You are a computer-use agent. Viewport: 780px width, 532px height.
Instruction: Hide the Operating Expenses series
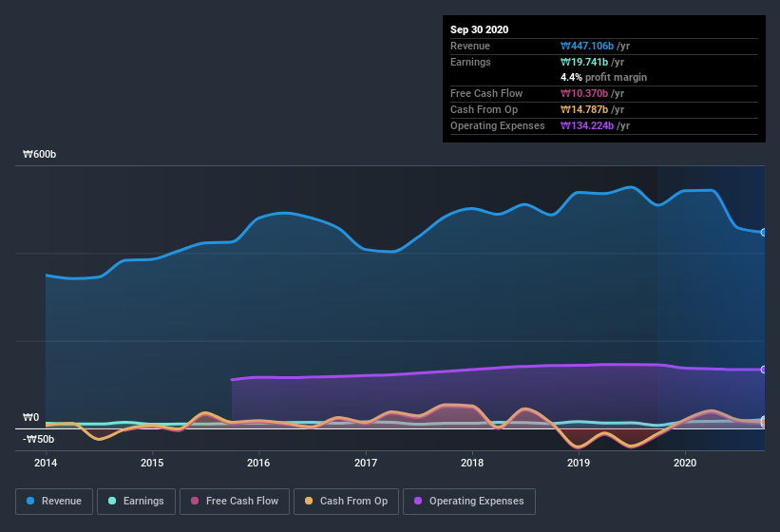[x=469, y=501]
